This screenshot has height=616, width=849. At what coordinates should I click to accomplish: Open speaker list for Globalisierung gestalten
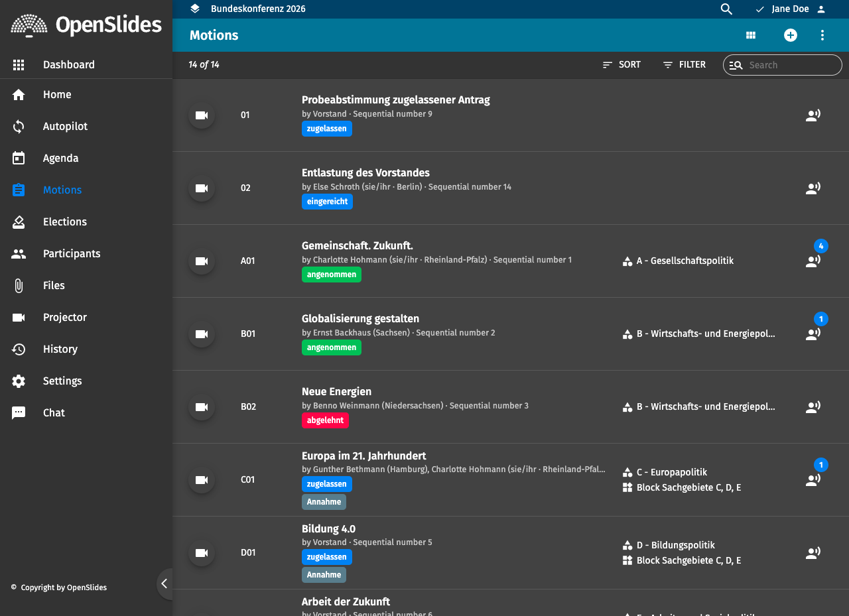(x=813, y=334)
